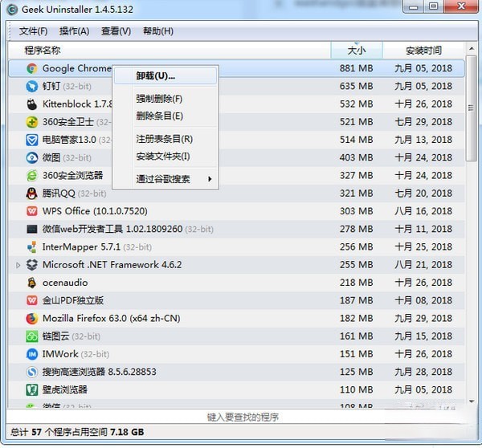Image resolution: width=482 pixels, height=448 pixels.
Task: Click the Microsoft .NET Framework icon
Action: tap(31, 265)
